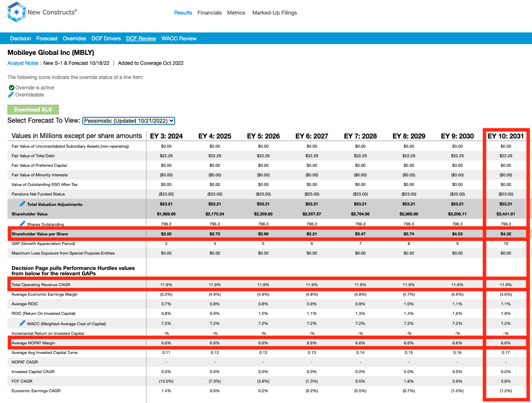Click the GAP (Growth Appreciation Period) label
Image resolution: width=532 pixels, height=403 pixels.
(43, 244)
